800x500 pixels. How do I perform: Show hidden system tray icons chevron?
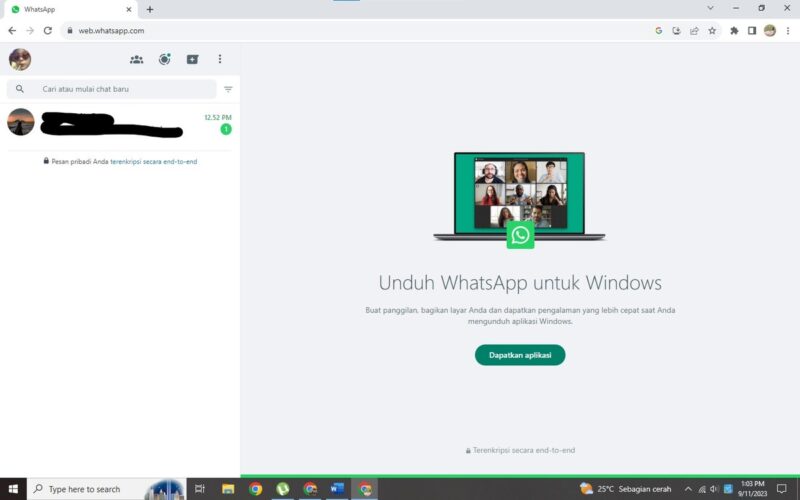point(688,489)
